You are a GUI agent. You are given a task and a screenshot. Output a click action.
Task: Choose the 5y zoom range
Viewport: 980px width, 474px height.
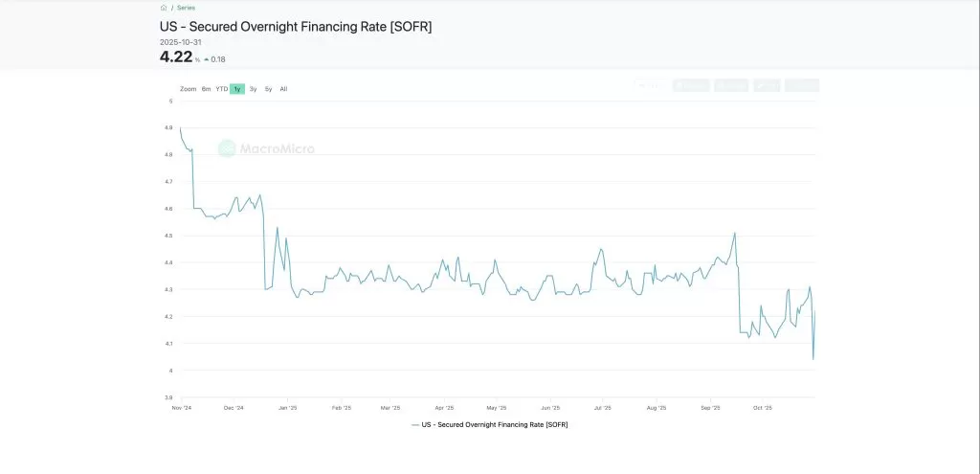[268, 89]
